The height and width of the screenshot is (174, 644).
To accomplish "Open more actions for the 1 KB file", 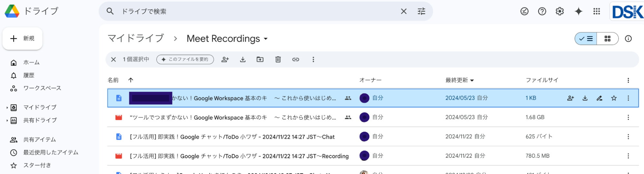I will [628, 98].
